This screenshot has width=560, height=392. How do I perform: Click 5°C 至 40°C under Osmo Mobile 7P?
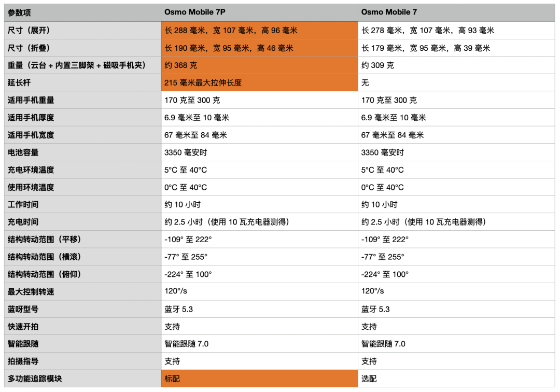259,170
